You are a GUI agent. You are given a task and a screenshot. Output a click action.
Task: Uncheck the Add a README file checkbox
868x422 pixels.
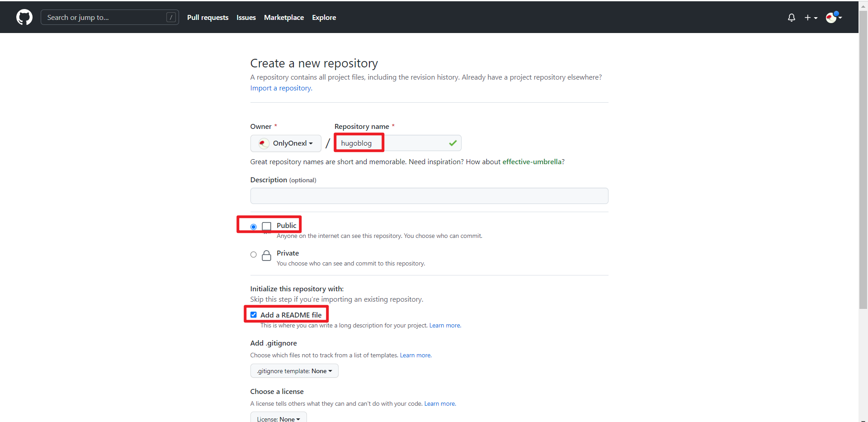point(254,315)
